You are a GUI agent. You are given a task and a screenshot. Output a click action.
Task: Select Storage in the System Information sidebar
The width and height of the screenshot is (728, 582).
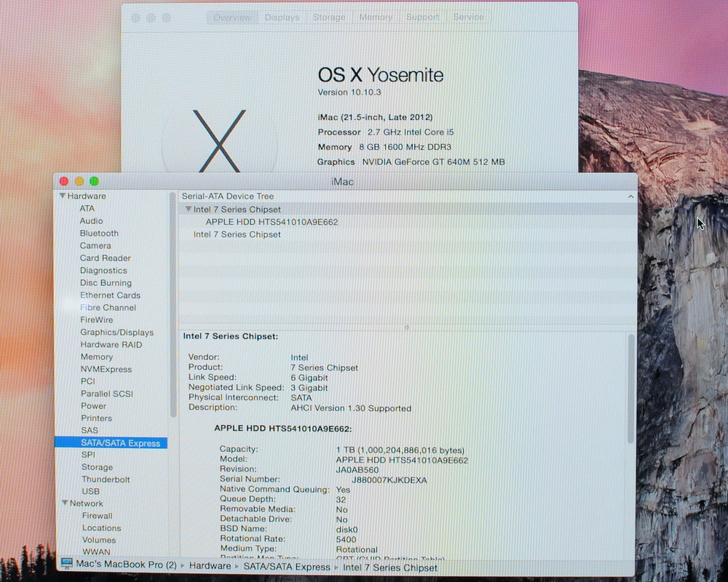click(97, 467)
